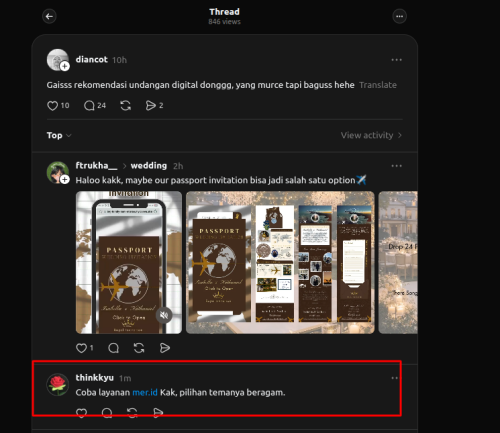Viewport: 500px width, 433px height.
Task: Reply to ftrukha__ comment
Action: (114, 348)
